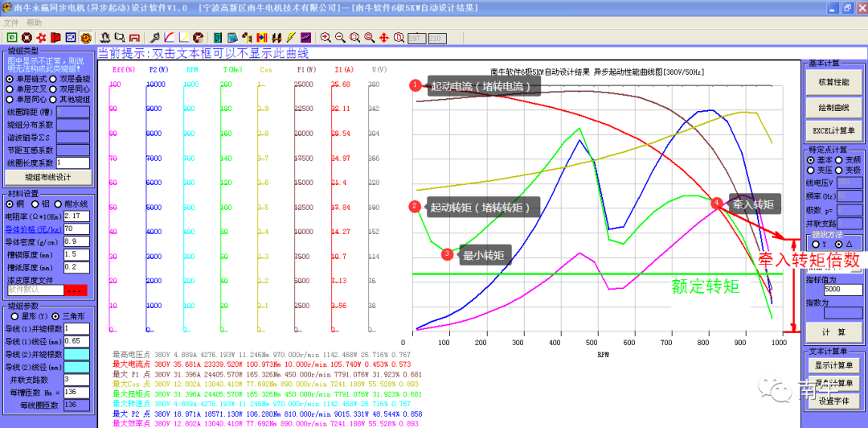
Task: Click the red-yellow-blue blocks toolbar icon
Action: tap(262, 38)
